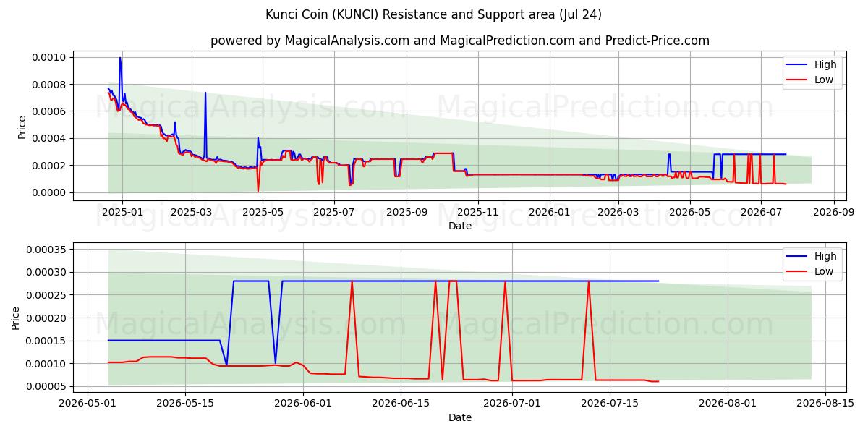The image size is (868, 434).
Task: Click the 2026-03 date tick
Action: point(618,211)
